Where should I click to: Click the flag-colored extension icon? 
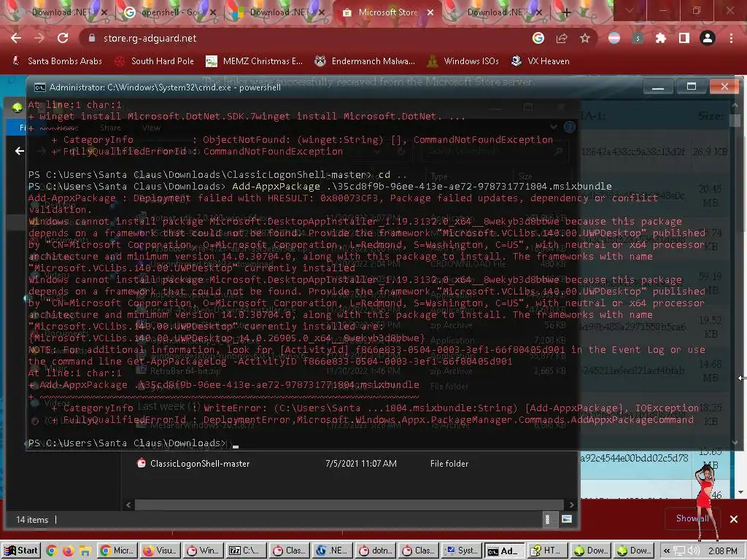(x=614, y=38)
